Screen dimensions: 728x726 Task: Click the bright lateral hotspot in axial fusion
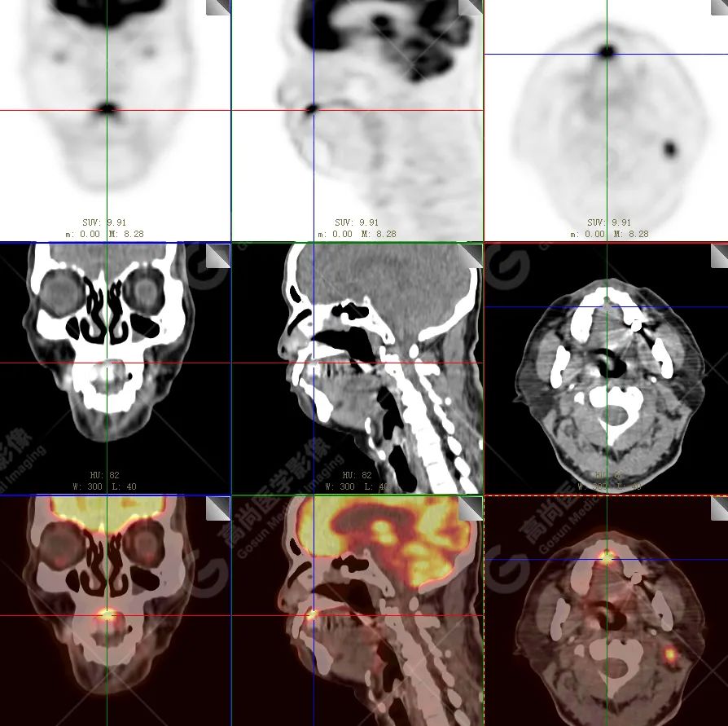pyautogui.click(x=669, y=653)
